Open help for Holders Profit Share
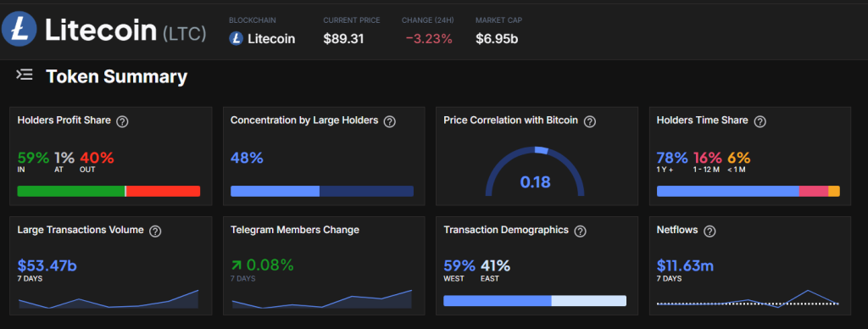The image size is (868, 329). point(123,121)
